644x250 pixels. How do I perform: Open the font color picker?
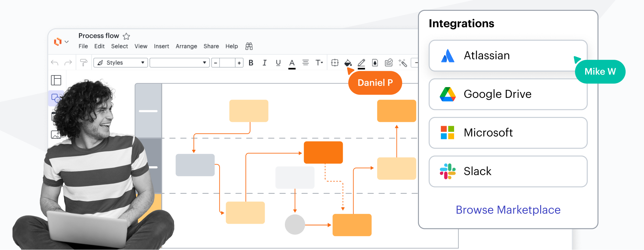tap(292, 64)
